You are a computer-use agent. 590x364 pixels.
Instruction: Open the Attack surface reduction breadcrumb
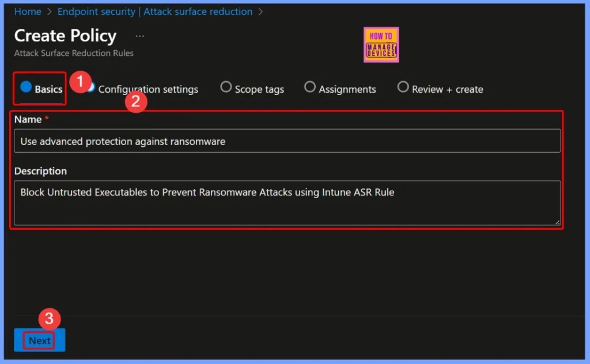pyautogui.click(x=198, y=12)
